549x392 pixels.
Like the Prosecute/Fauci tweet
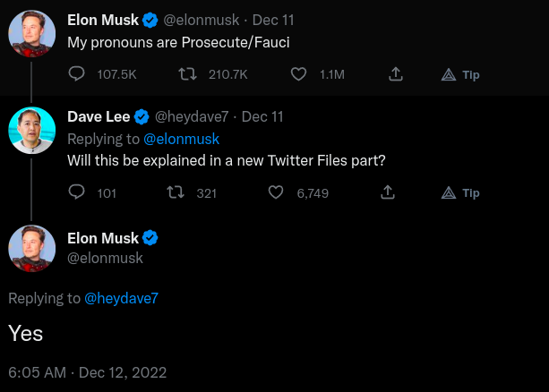coord(300,74)
